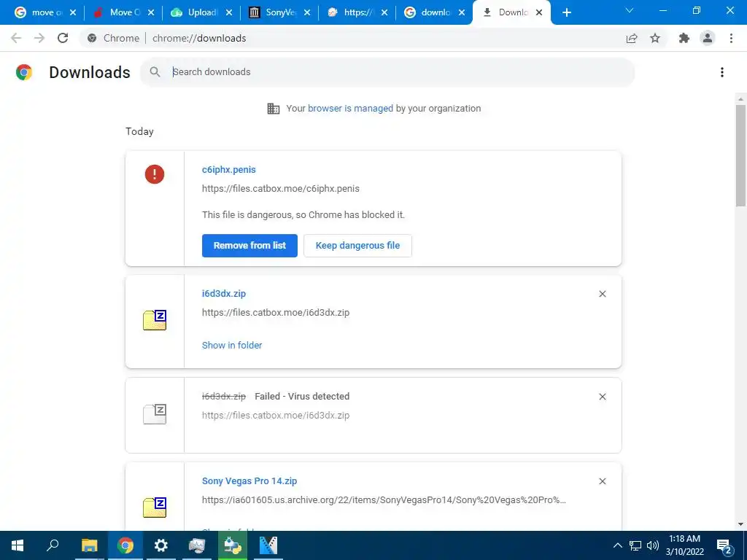The image size is (747, 560).
Task: Close the Upload tab
Action: click(229, 13)
